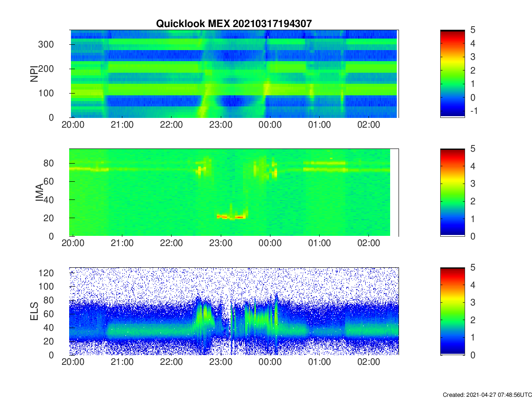The width and height of the screenshot is (532, 399).
Task: Click the 21:00 tick under the NPI plot
Action: [x=122, y=125]
